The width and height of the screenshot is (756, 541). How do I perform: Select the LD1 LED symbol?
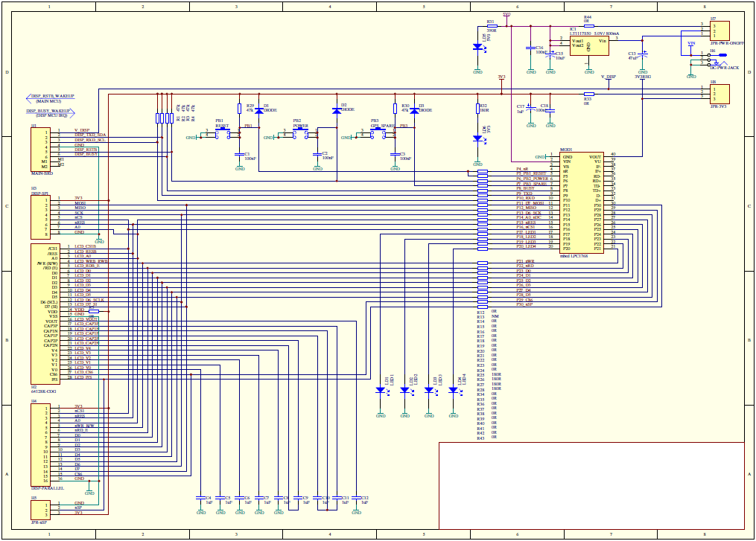coord(381,390)
